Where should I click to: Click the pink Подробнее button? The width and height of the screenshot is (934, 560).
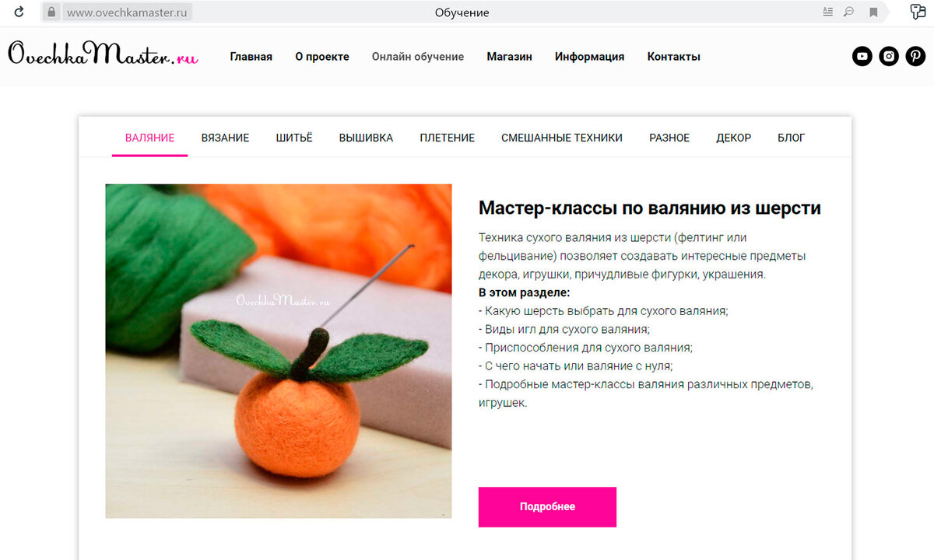click(547, 507)
